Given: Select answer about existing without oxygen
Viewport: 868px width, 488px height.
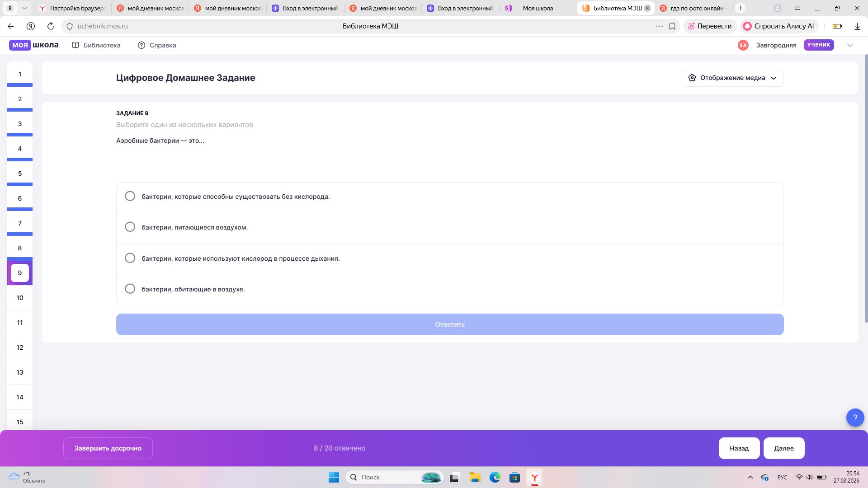Looking at the screenshot, I should click(450, 197).
